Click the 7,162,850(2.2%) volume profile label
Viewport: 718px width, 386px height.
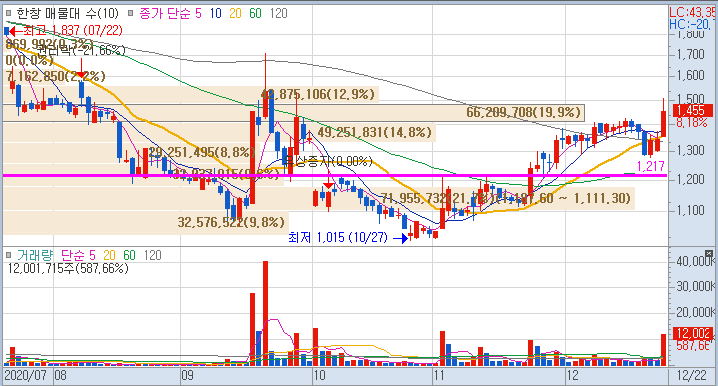[55, 76]
